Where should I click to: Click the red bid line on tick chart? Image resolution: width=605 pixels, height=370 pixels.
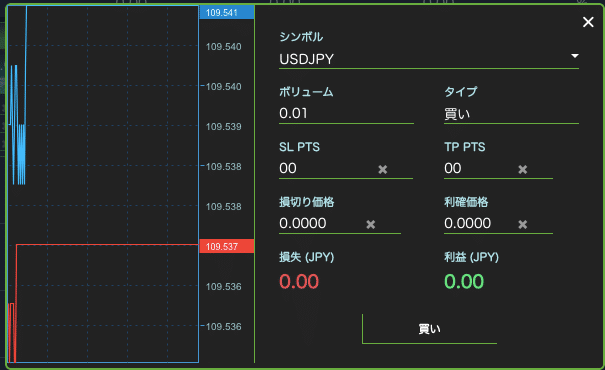coord(108,244)
